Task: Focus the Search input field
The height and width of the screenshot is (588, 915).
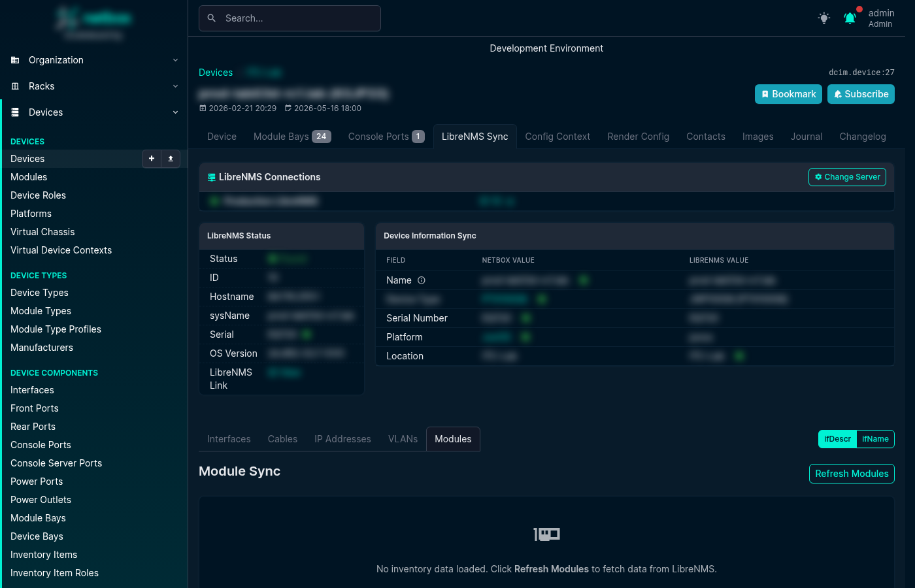Action: [290, 18]
